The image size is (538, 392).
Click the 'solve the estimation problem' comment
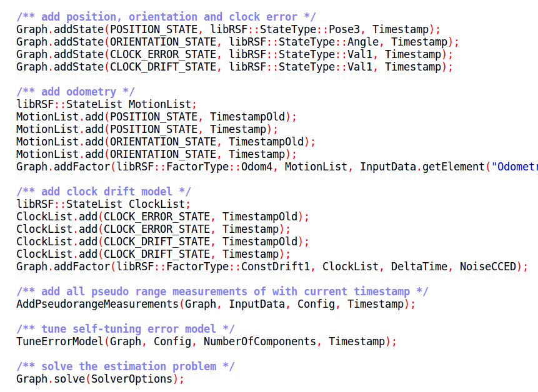[125, 366]
